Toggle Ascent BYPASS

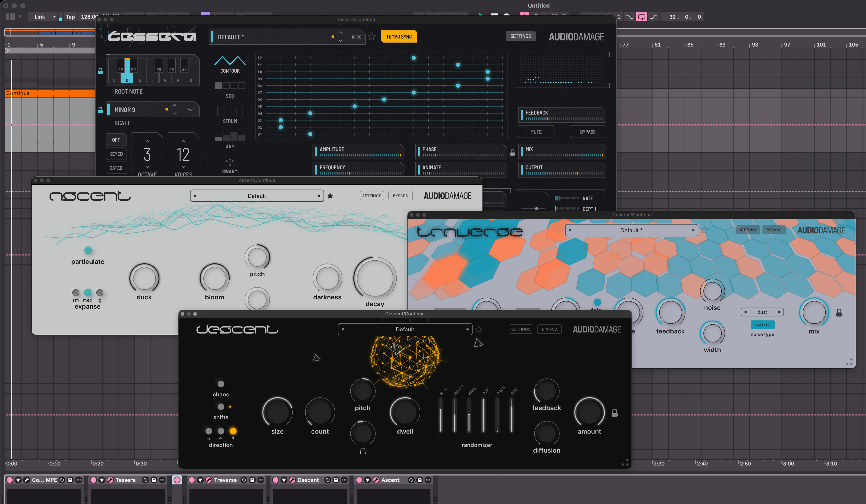(400, 196)
